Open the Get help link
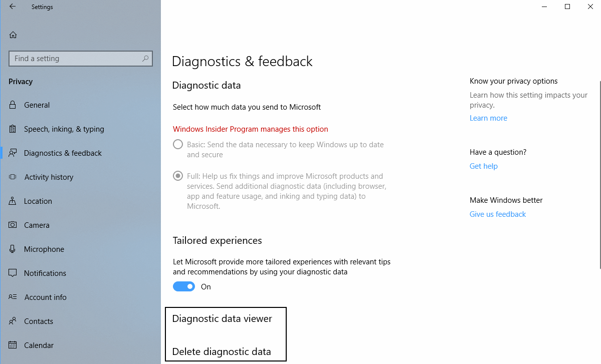601x364 pixels. 483,166
